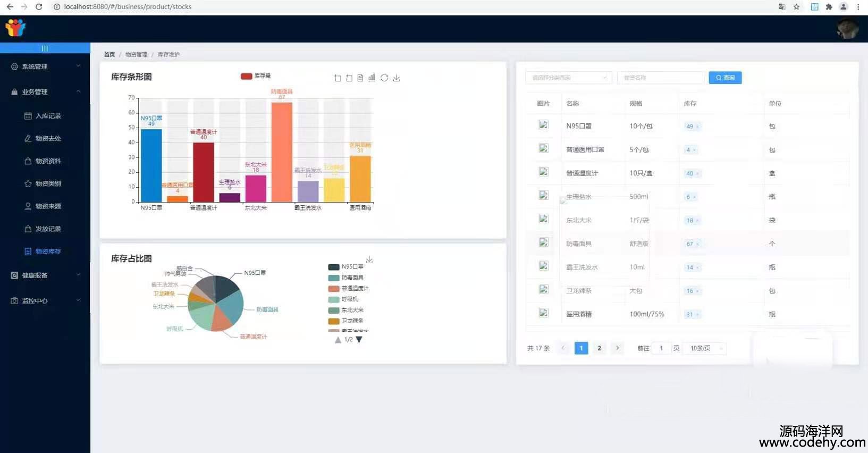Viewport: 868px width, 453px height.
Task: Save bar chart as image icon
Action: 397,78
